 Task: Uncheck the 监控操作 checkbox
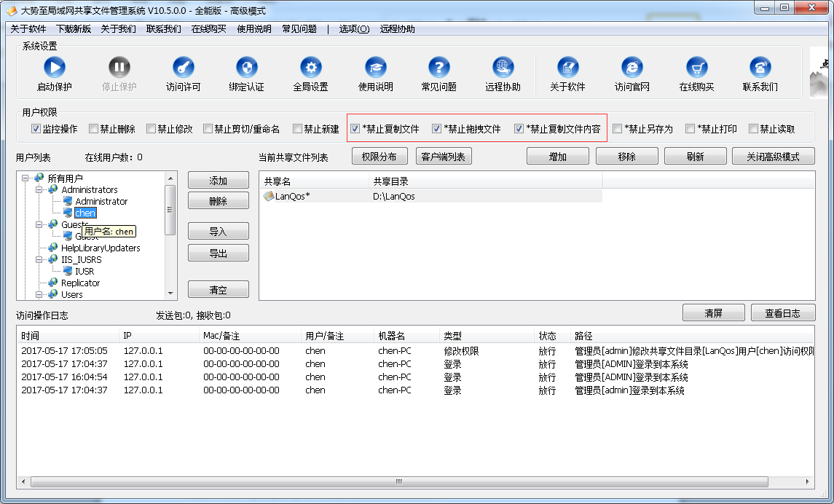[x=36, y=129]
